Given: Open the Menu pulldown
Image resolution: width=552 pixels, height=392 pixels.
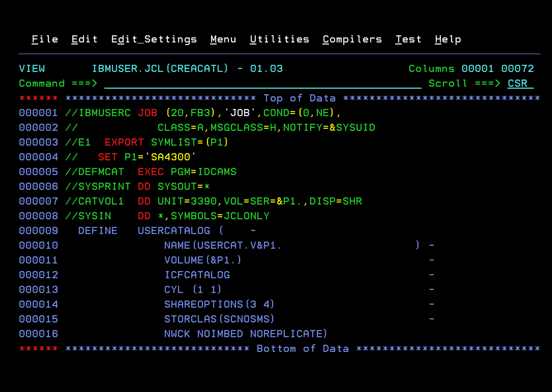Looking at the screenshot, I should tap(223, 39).
